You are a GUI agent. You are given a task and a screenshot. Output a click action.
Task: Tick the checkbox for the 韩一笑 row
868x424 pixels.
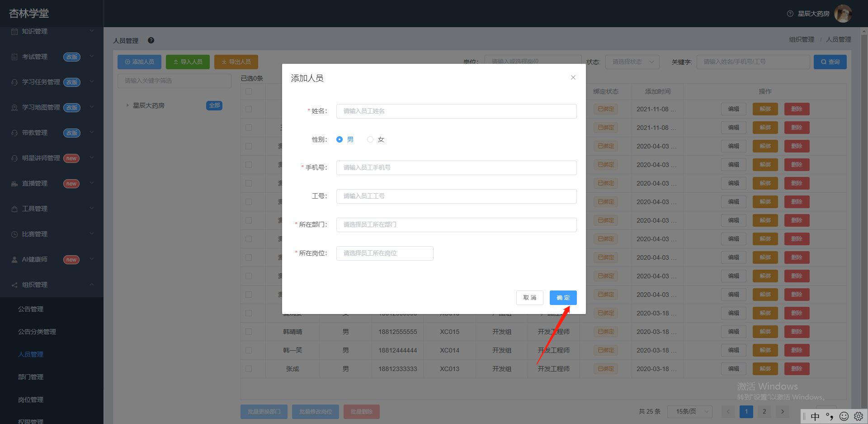(249, 350)
